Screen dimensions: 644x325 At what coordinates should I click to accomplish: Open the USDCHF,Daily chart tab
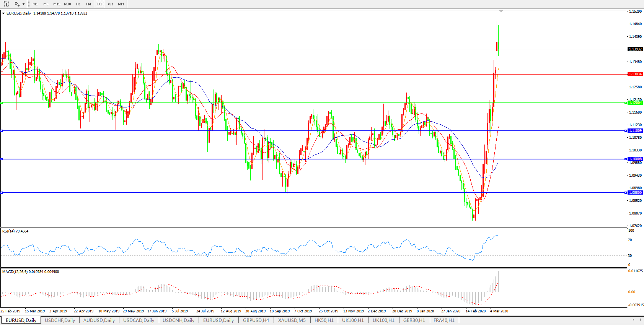(x=60, y=320)
